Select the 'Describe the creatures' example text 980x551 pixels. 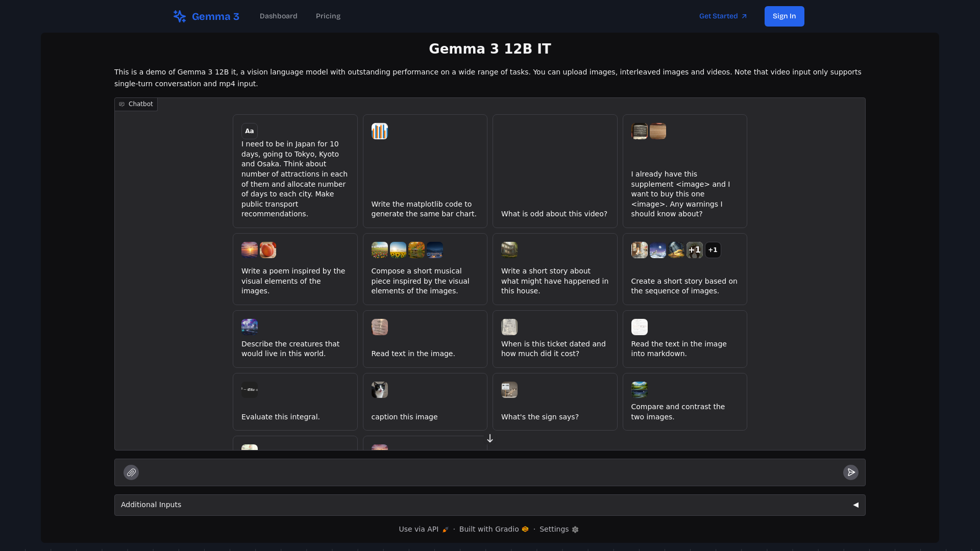click(x=290, y=349)
